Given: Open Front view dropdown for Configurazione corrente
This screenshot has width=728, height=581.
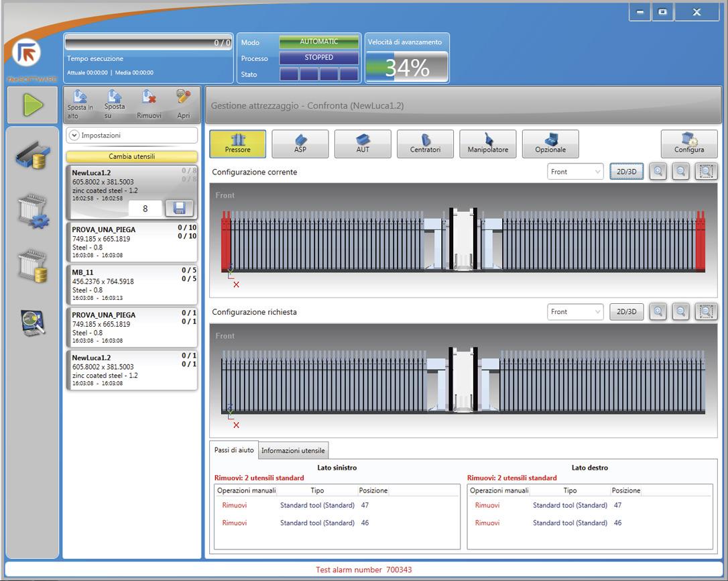Looking at the screenshot, I should [575, 172].
